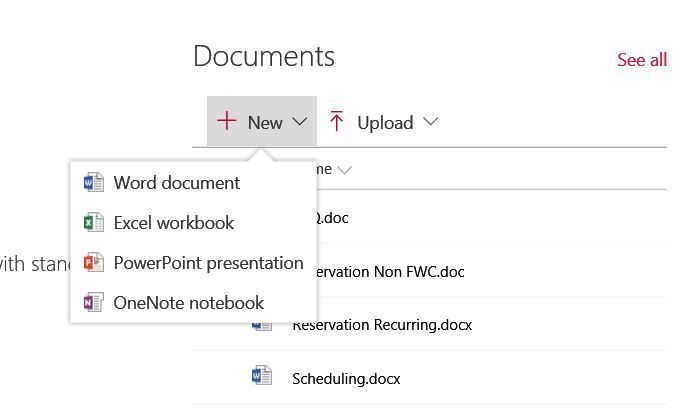
Task: Choose Word document from the New menu
Action: pos(177,183)
